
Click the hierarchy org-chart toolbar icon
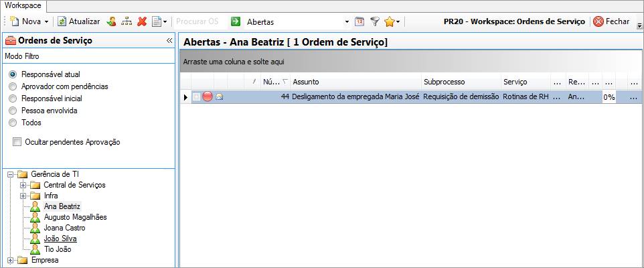coord(127,21)
